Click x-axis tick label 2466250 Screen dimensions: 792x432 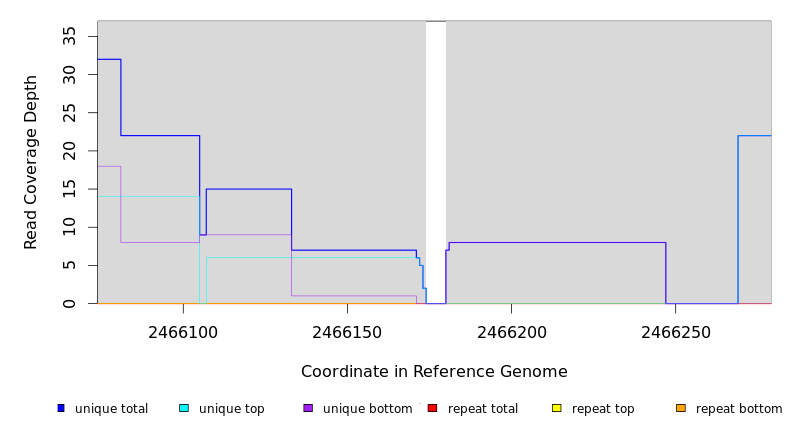pos(675,331)
